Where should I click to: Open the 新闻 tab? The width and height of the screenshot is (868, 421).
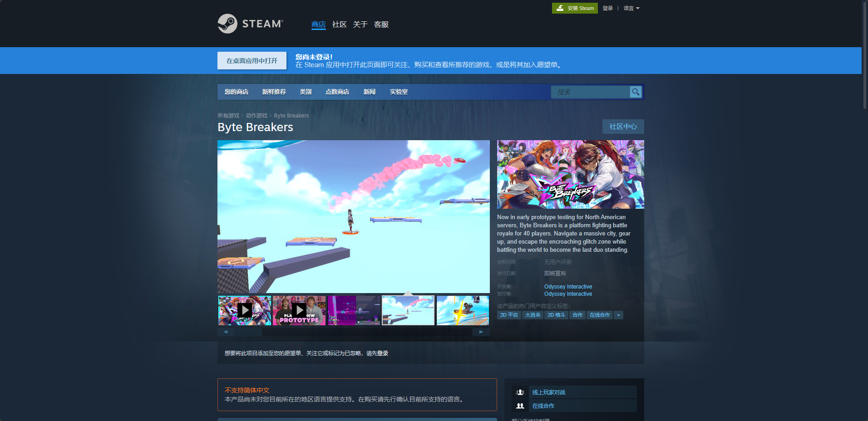coord(370,92)
